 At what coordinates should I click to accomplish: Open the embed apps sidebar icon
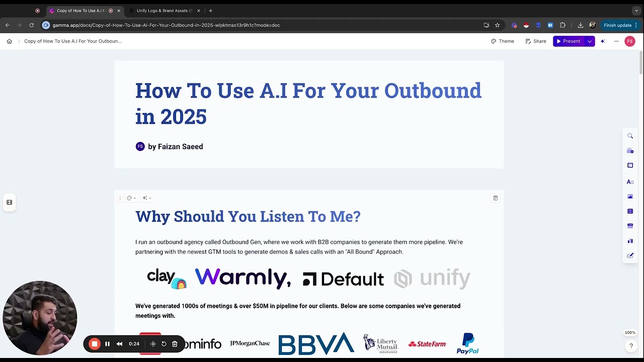pos(630,226)
